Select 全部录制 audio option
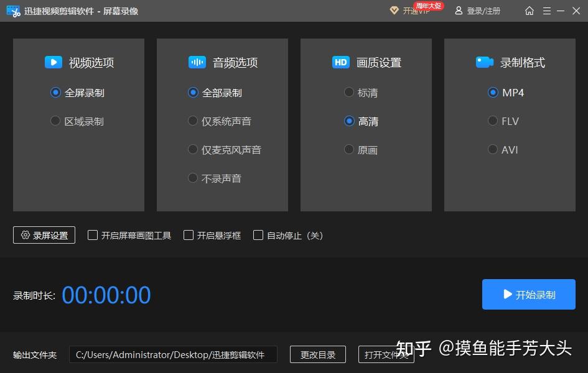 pyautogui.click(x=215, y=93)
